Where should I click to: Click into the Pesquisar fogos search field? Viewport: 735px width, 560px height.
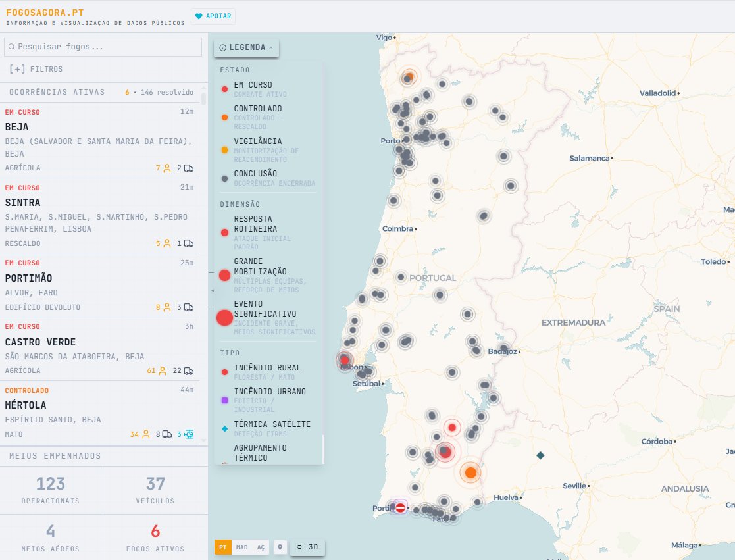pos(103,47)
